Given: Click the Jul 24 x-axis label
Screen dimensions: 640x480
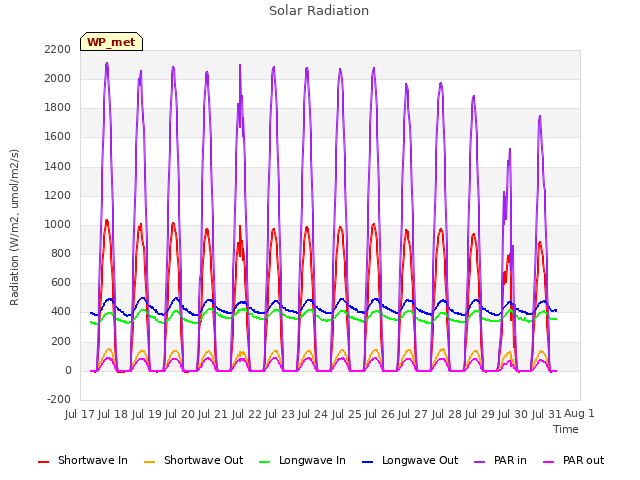Looking at the screenshot, I should click(313, 414).
